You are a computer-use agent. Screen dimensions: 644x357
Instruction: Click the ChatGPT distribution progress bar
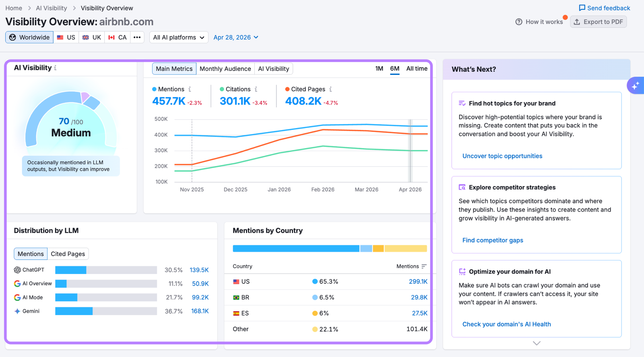pos(106,270)
